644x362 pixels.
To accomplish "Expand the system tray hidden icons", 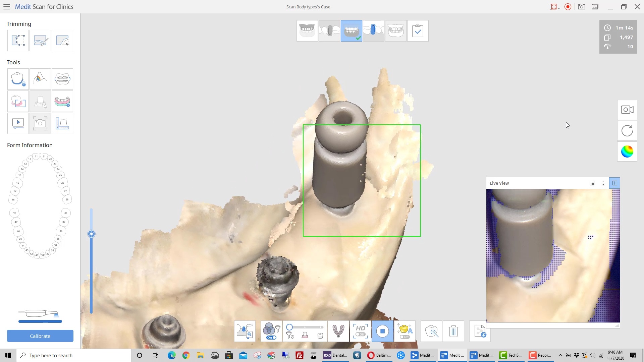I will (x=560, y=355).
